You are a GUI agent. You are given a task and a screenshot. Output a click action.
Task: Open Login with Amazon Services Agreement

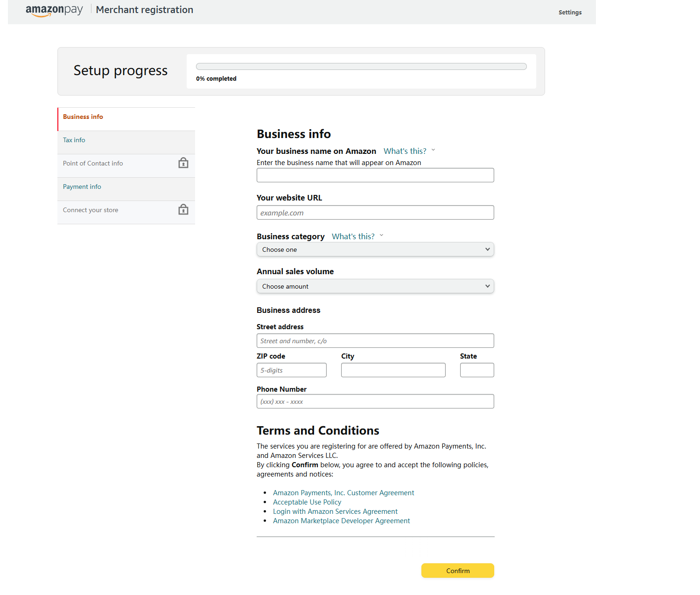[x=335, y=512]
